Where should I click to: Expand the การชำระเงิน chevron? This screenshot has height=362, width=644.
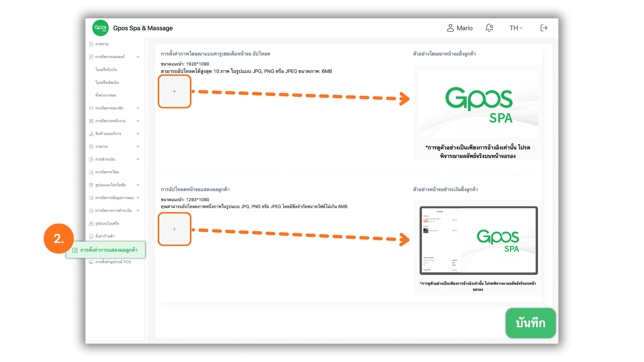(x=138, y=160)
